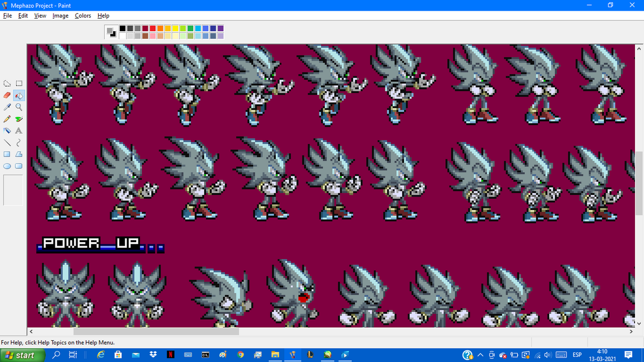Screen dimensions: 644x362
Task: Pick the brown color swatch
Action: [x=145, y=36]
